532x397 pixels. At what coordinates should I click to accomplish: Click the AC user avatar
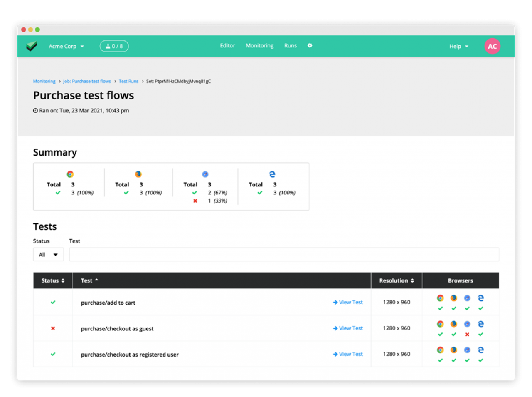[492, 46]
